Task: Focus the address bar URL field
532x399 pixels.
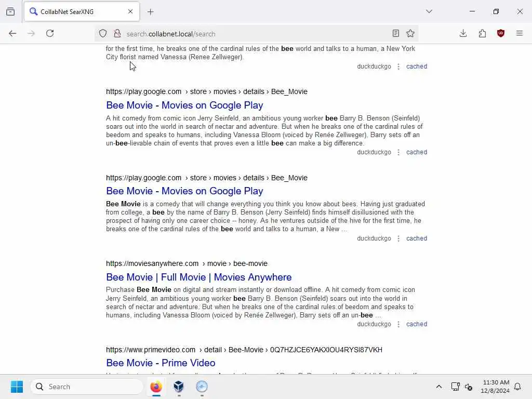Action: [x=256, y=34]
